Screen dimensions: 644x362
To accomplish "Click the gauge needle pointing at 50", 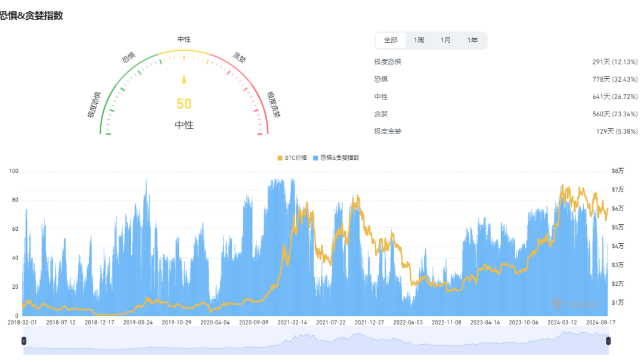I will (x=184, y=79).
